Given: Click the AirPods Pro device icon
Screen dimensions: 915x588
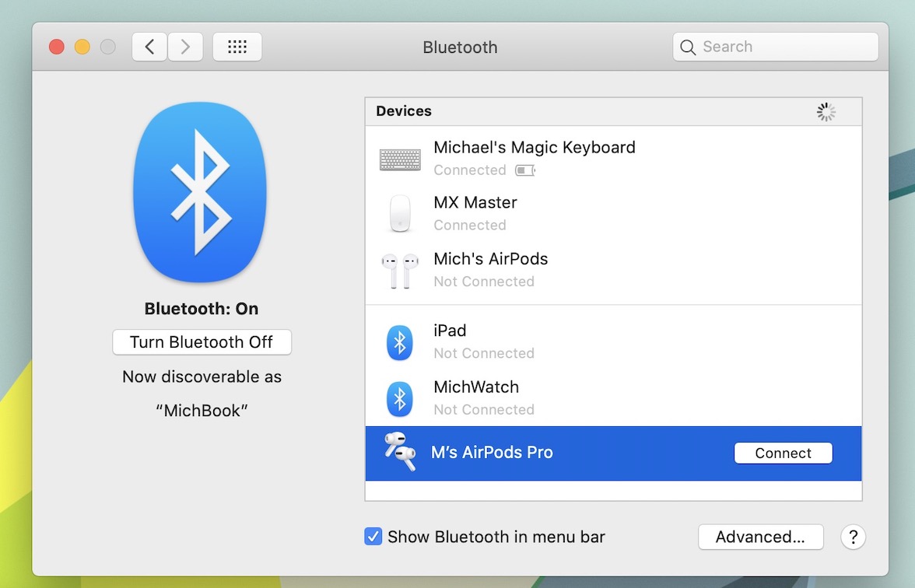Looking at the screenshot, I should tap(400, 452).
